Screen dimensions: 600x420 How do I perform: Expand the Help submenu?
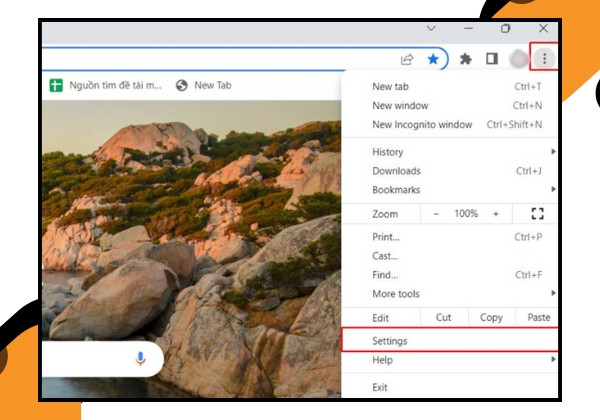[450, 360]
